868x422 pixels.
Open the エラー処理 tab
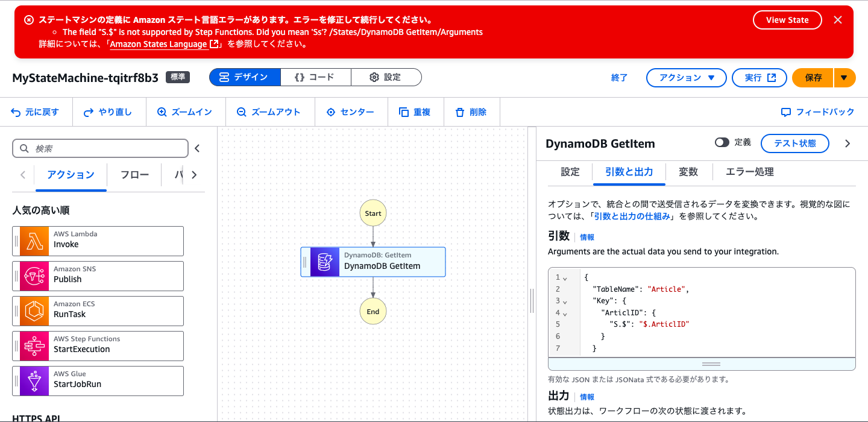(x=750, y=172)
